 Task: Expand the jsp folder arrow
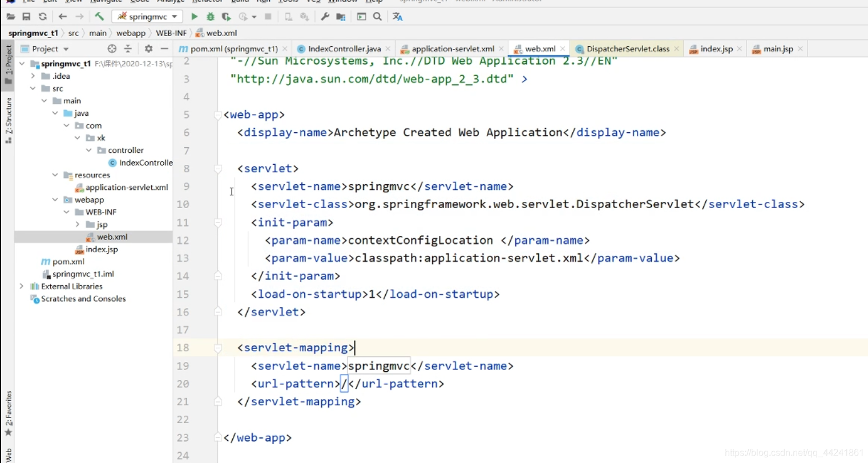[78, 225]
